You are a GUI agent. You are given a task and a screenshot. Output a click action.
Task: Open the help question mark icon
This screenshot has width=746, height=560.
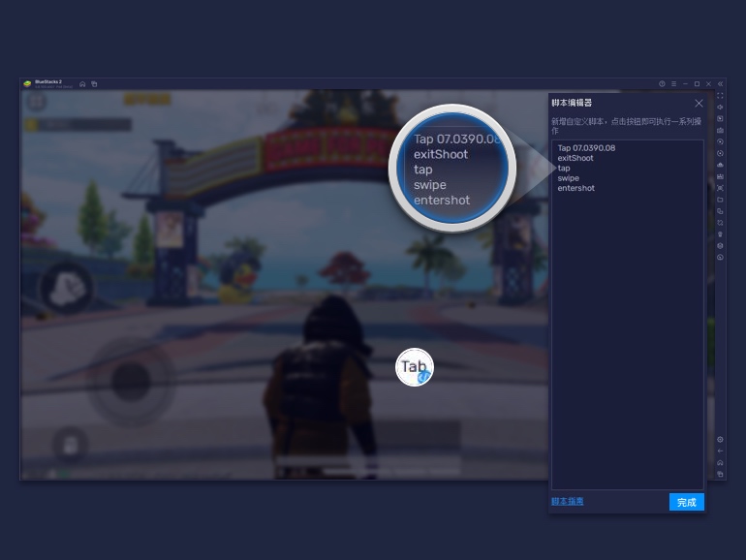pos(663,84)
